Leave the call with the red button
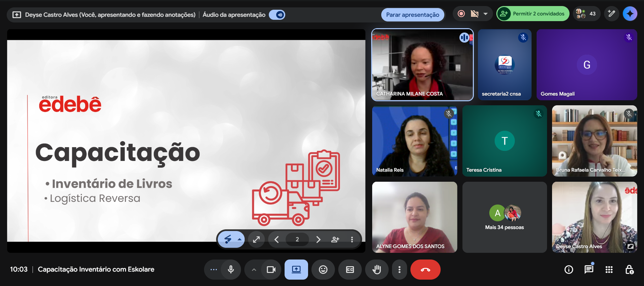The height and width of the screenshot is (286, 644). coord(426,270)
